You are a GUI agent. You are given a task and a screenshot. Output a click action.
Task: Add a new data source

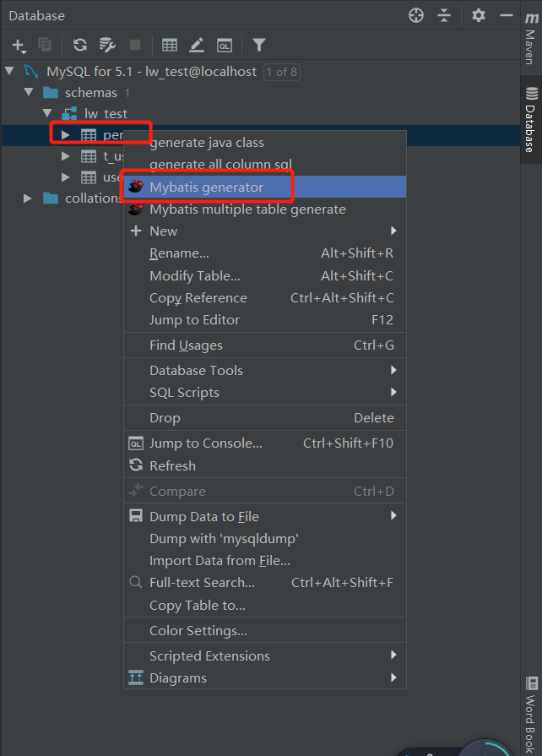click(19, 45)
